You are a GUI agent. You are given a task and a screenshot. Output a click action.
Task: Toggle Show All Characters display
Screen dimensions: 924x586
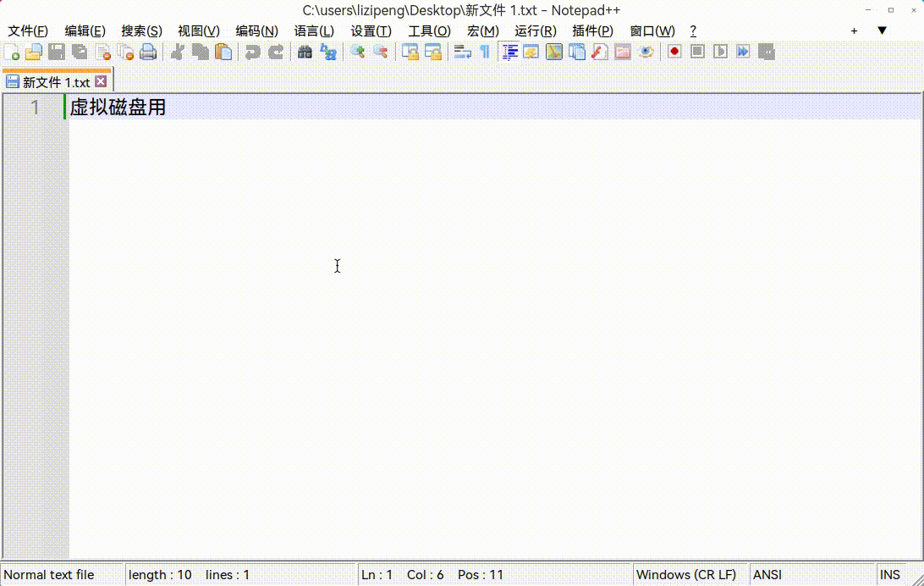[x=483, y=52]
